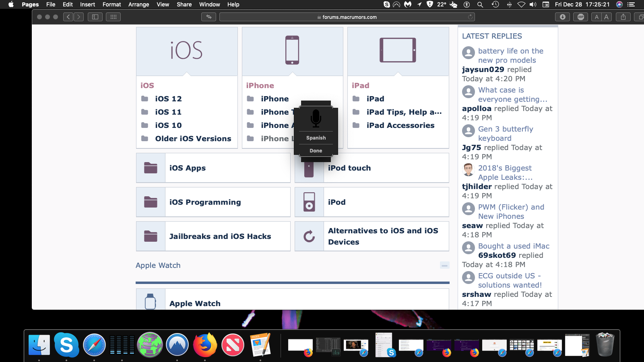The image size is (644, 362).
Task: Open 'PWM (Flicker) and New iPhones' thread
Action: click(511, 212)
